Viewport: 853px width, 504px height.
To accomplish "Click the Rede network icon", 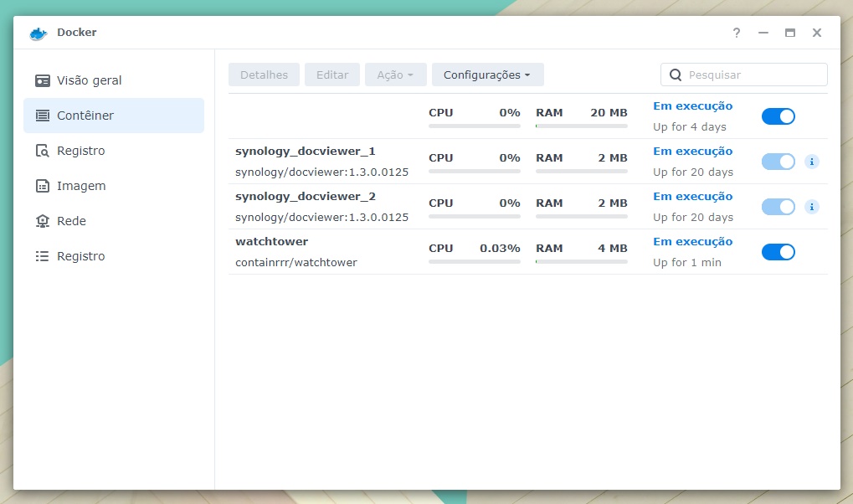I will click(43, 221).
